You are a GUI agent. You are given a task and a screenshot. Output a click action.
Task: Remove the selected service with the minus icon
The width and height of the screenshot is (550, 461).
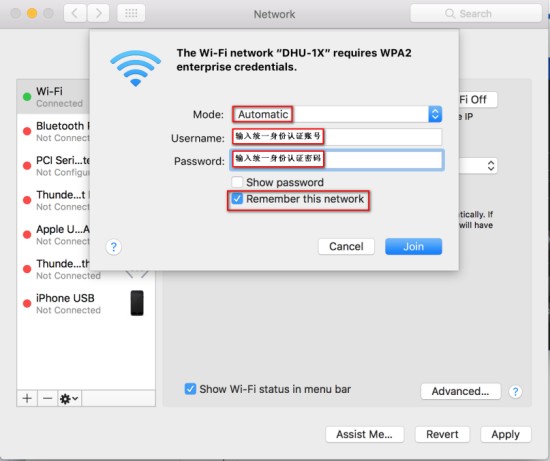tap(47, 398)
